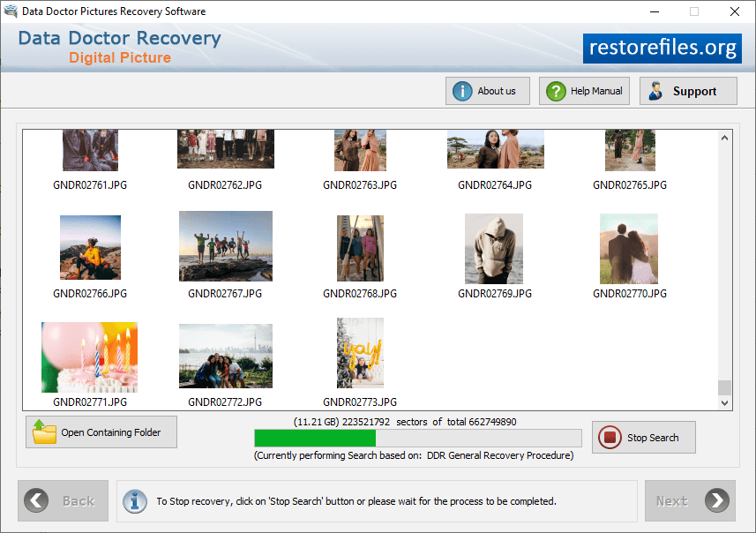
Task: Click the About us info icon
Action: pyautogui.click(x=462, y=91)
